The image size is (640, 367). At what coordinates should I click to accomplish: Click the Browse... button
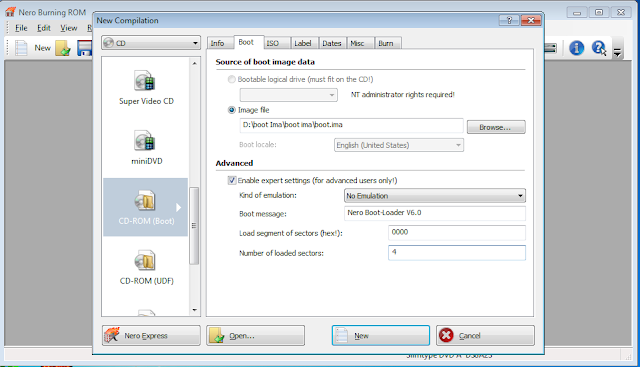[496, 127]
